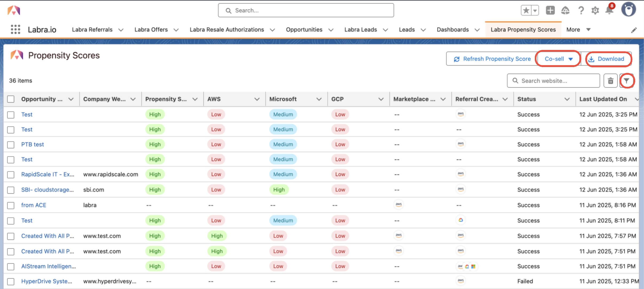Open the AWS column header menu

pos(257,99)
